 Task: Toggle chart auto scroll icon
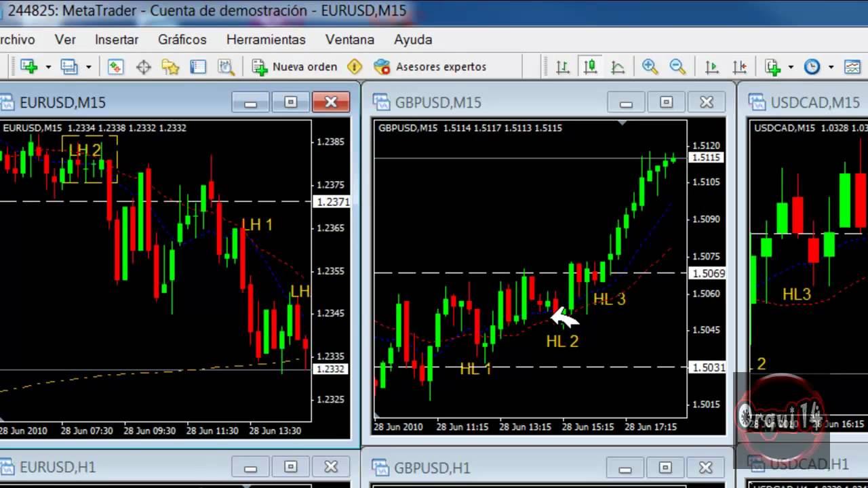(711, 66)
